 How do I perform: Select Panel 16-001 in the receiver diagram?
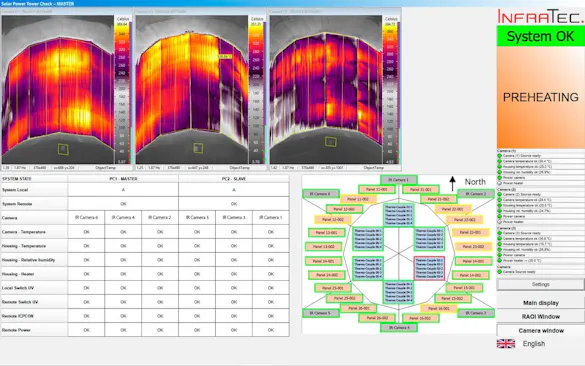(439, 309)
